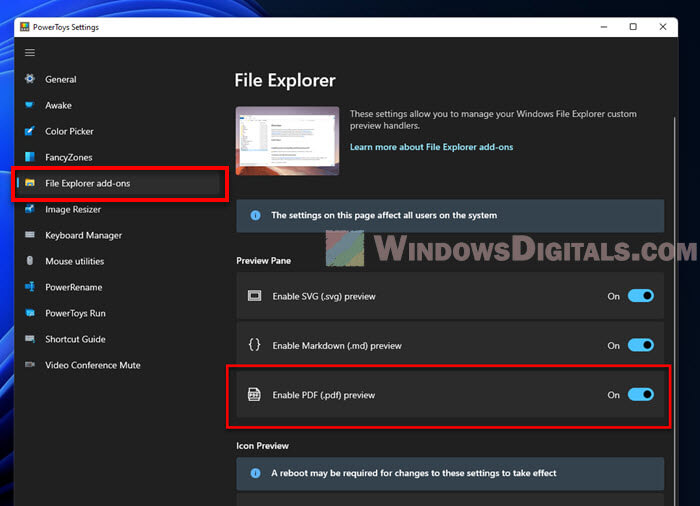Click the PowerToys Run icon
The height and width of the screenshot is (506, 700).
pos(30,313)
